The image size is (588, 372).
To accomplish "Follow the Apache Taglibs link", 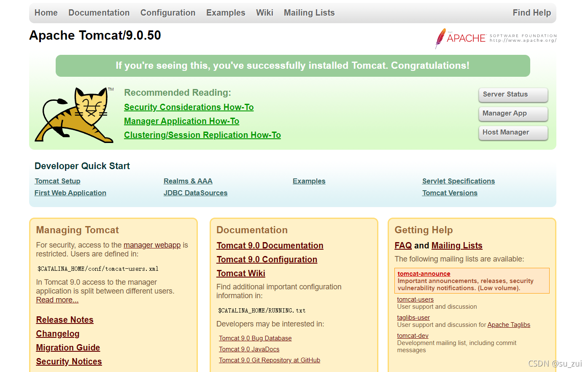I will (509, 325).
